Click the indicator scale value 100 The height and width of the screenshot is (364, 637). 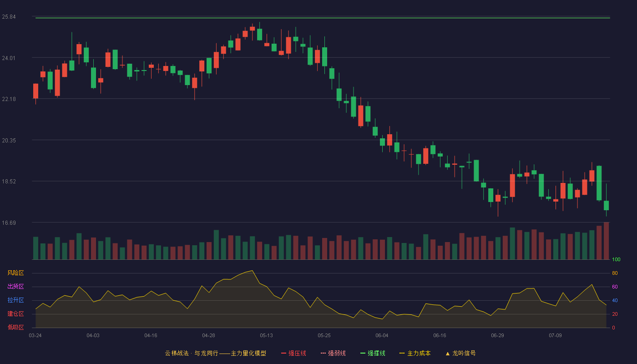[616, 260]
